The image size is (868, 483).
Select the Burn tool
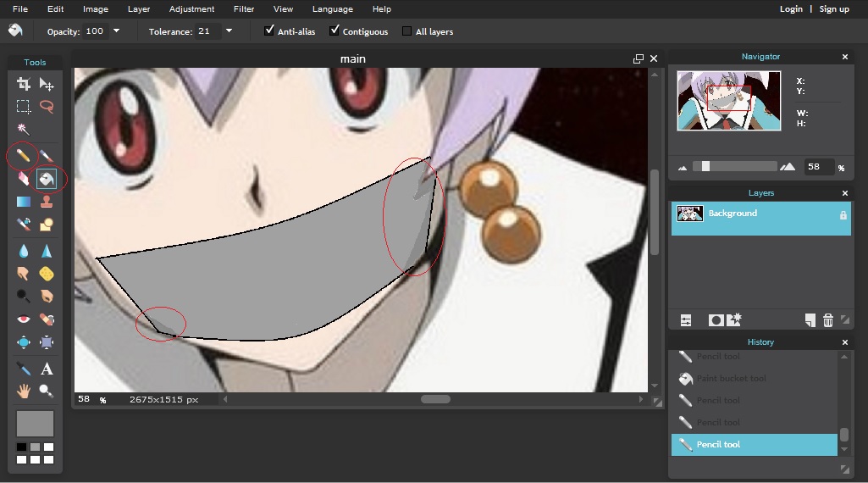tap(47, 297)
